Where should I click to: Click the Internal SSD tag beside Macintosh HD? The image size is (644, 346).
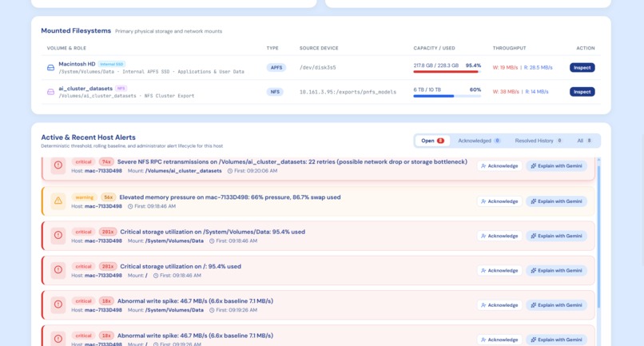[112, 64]
